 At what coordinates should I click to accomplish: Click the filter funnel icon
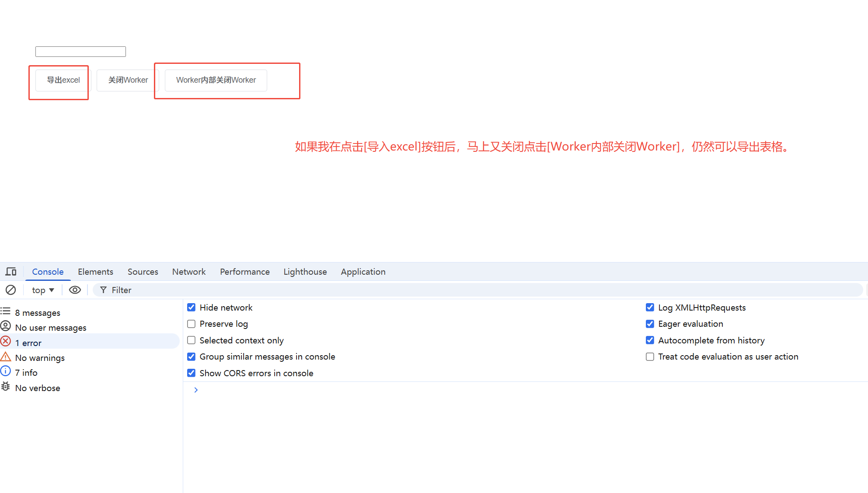(103, 290)
